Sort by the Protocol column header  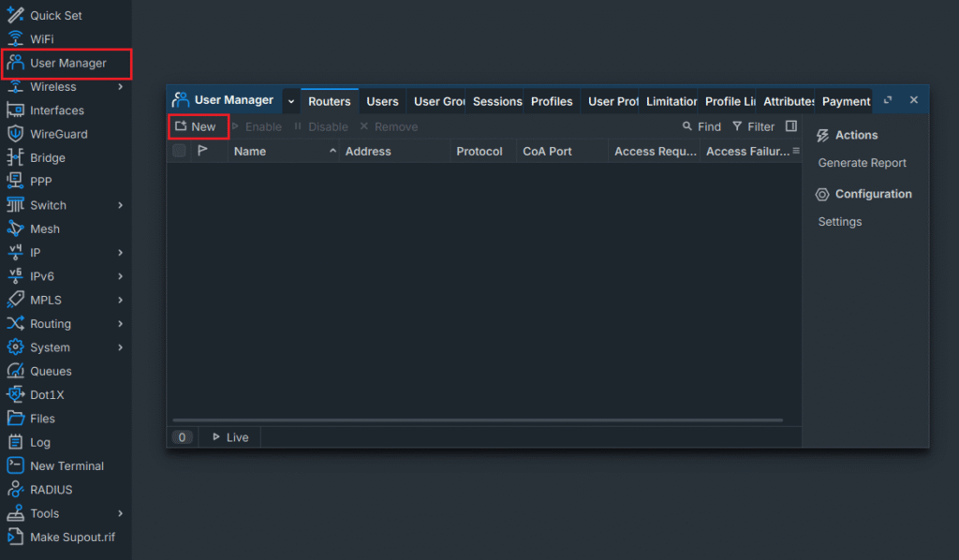pyautogui.click(x=483, y=151)
